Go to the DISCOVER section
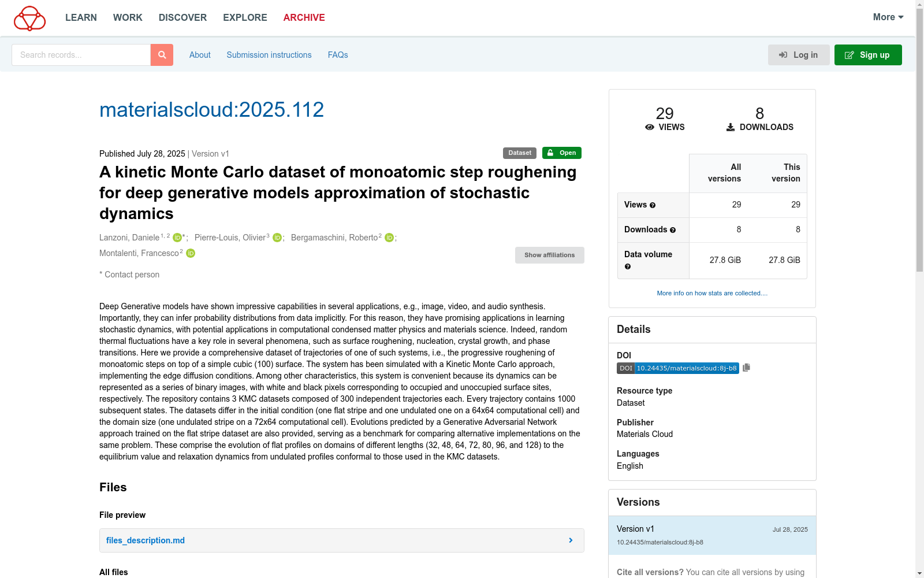The height and width of the screenshot is (578, 924). point(182,18)
